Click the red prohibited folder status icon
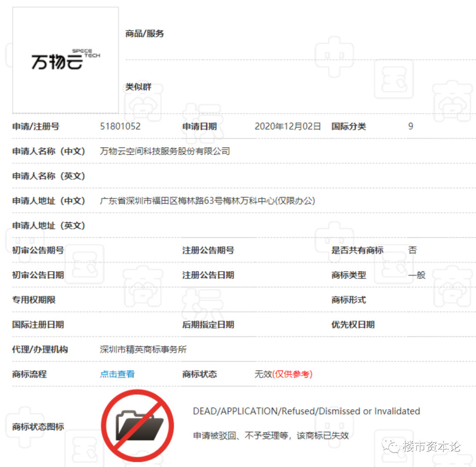The height and width of the screenshot is (467, 476). point(138,426)
